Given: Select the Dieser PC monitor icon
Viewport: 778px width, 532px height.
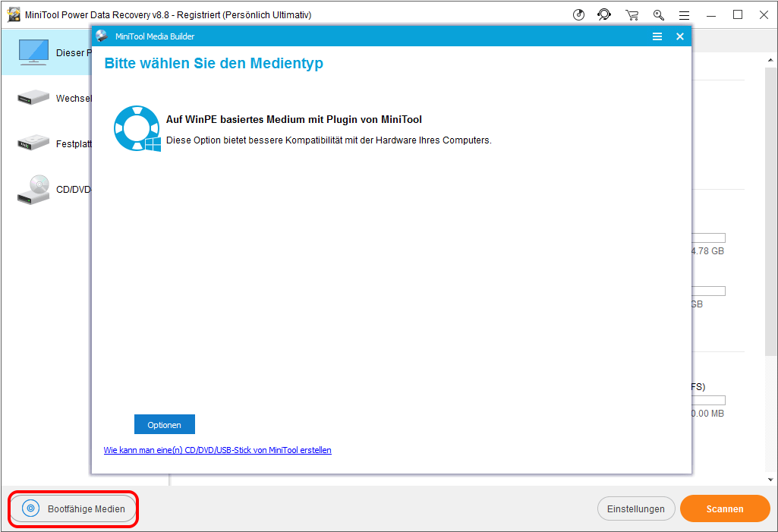Looking at the screenshot, I should tap(33, 52).
